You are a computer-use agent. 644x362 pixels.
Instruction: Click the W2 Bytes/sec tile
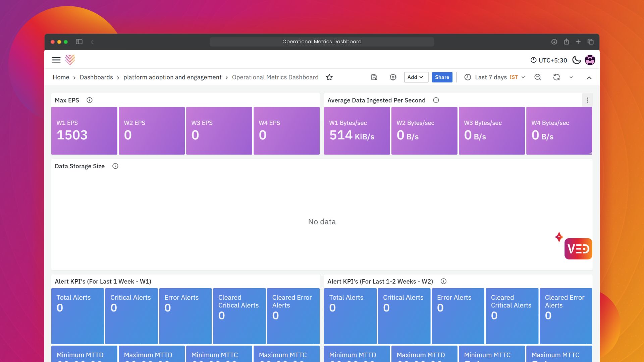click(x=424, y=131)
